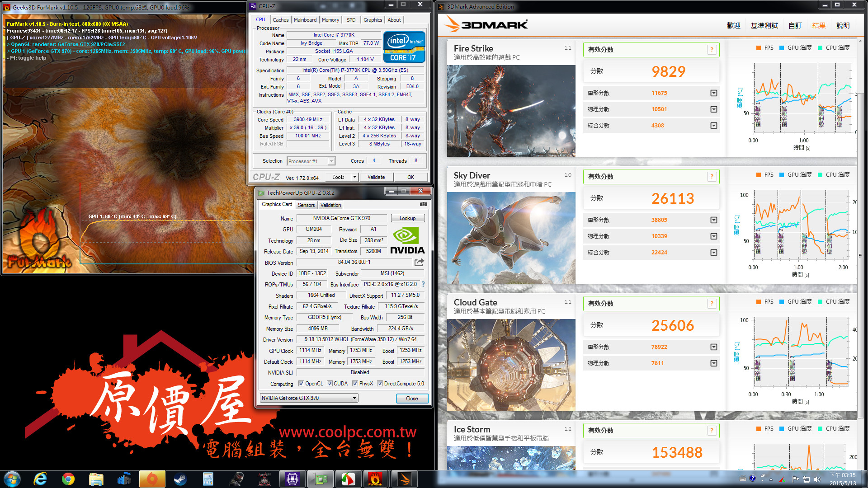This screenshot has height=488, width=868.
Task: Expand Fire Strike 物理分數 10501 details
Action: click(713, 109)
